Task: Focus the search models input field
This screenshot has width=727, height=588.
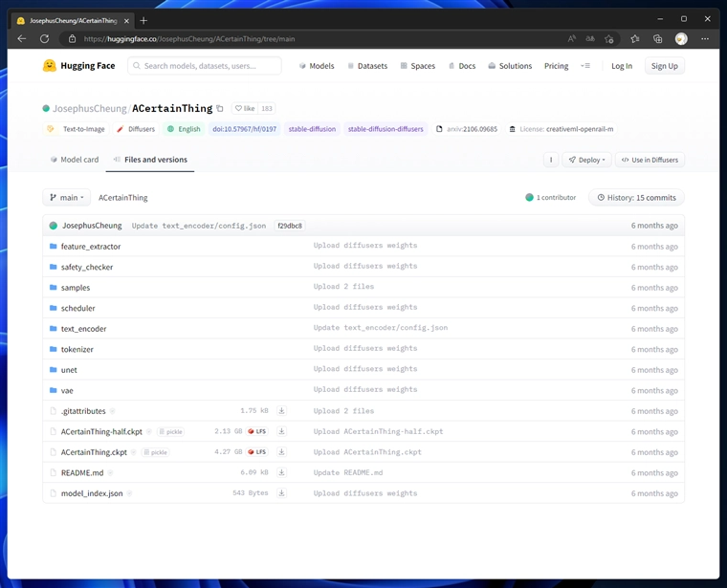Action: [x=205, y=66]
